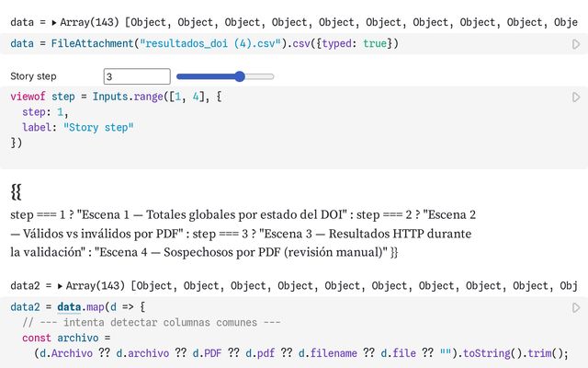This screenshot has height=368, width=588.
Task: Click the Story step slider thumb
Action: pos(240,77)
